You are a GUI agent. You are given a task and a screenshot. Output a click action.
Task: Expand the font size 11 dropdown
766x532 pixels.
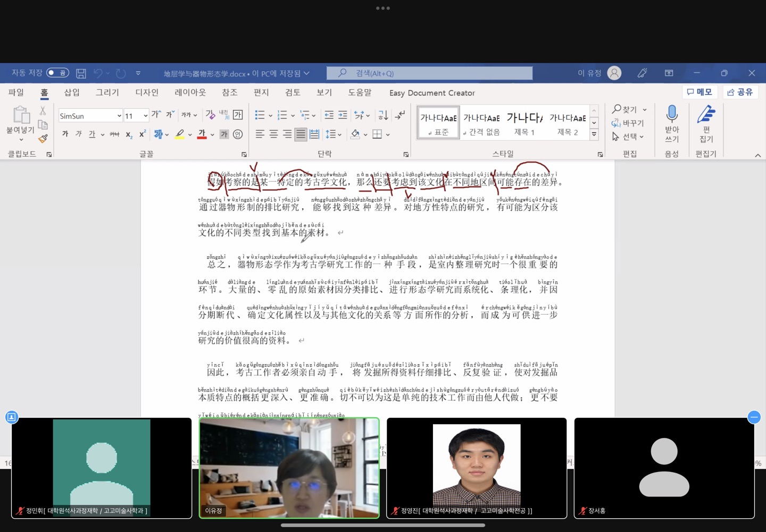click(145, 116)
